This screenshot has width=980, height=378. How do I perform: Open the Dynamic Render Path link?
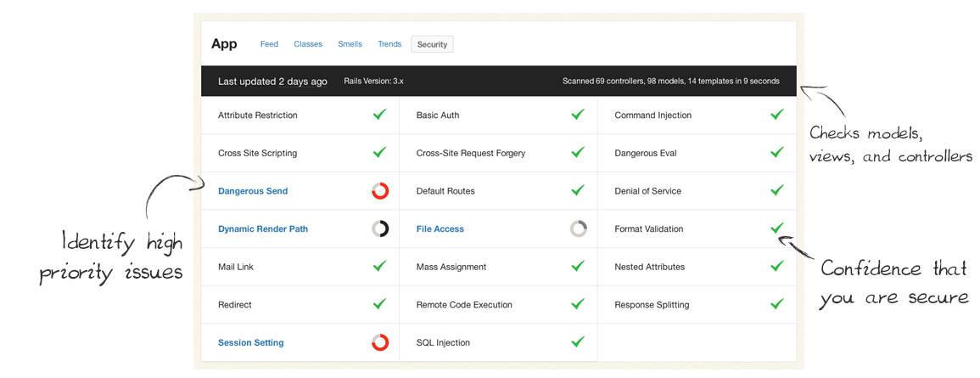click(262, 229)
